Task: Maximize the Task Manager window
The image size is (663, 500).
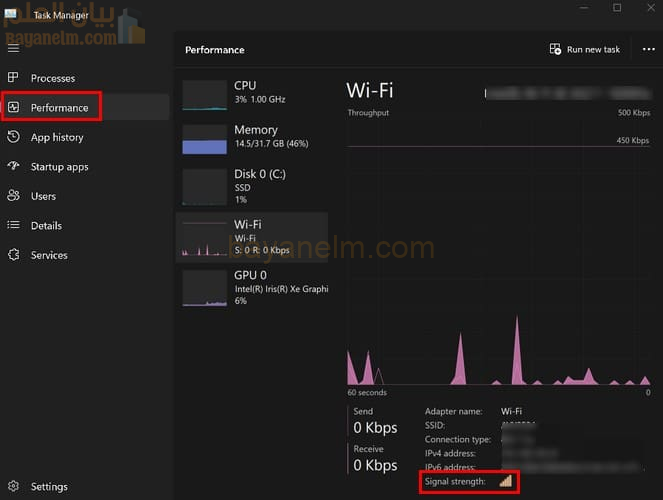Action: pos(617,8)
